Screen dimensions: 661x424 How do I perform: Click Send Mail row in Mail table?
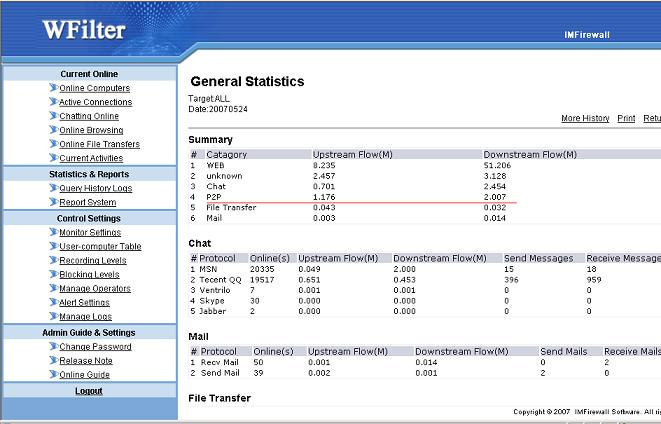(425, 373)
